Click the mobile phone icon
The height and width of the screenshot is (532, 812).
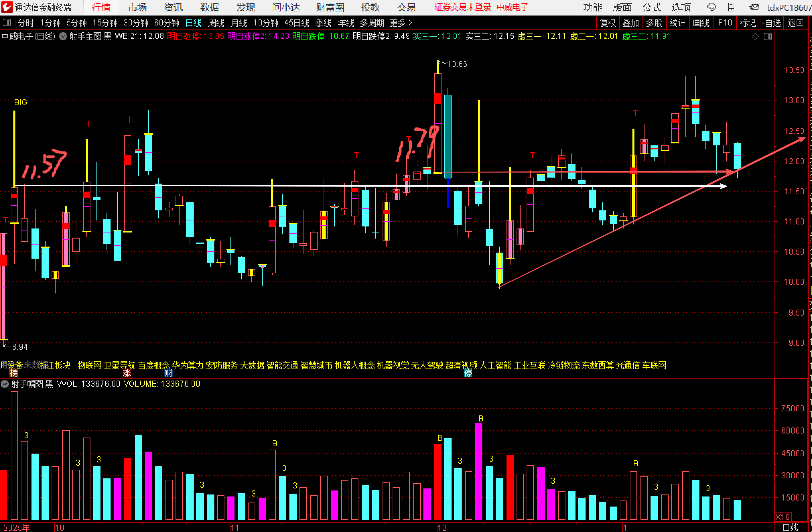click(731, 7)
